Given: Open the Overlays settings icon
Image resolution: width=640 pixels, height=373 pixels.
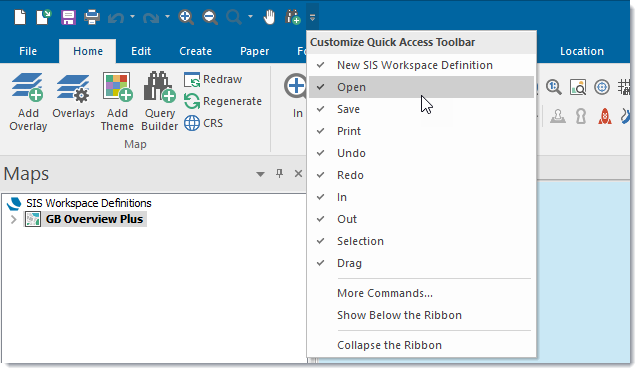Looking at the screenshot, I should [x=73, y=87].
